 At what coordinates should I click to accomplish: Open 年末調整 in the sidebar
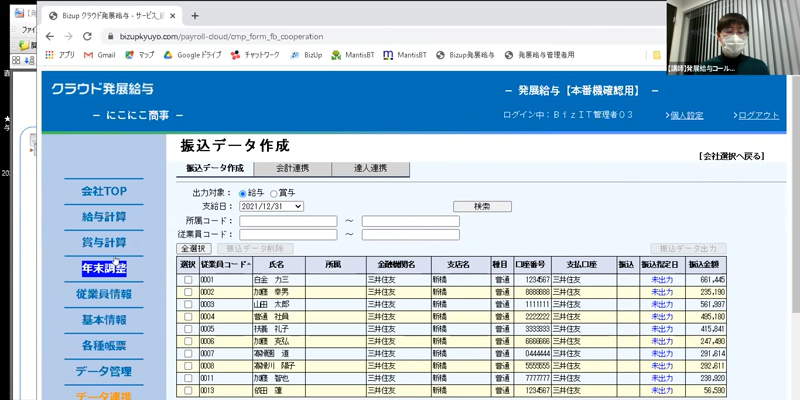pos(104,268)
